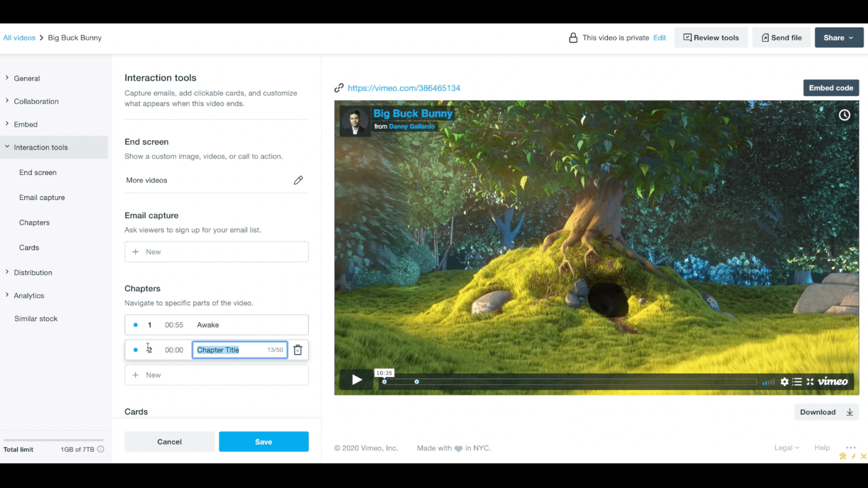Viewport: 868px width, 488px height.
Task: Open the Help link in footer
Action: point(822,448)
